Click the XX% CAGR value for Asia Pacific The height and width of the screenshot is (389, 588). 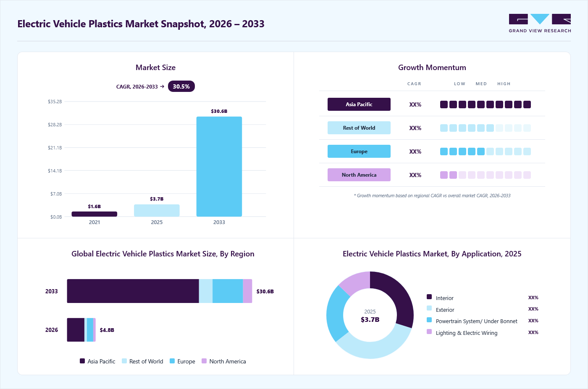pyautogui.click(x=415, y=104)
